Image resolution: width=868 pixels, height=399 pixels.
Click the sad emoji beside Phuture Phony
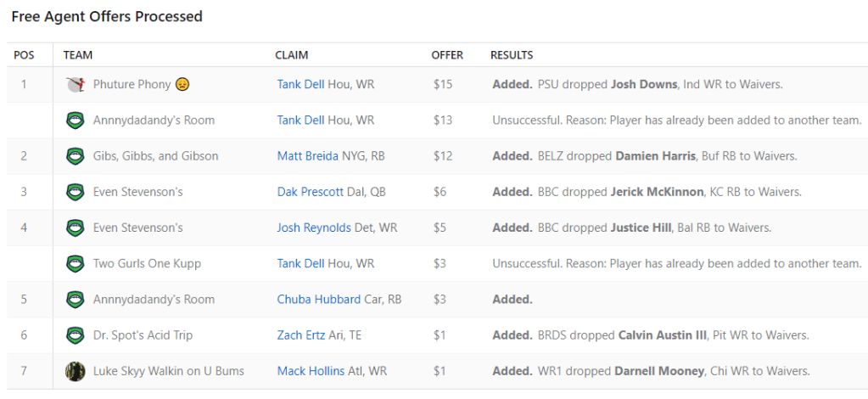coord(182,85)
